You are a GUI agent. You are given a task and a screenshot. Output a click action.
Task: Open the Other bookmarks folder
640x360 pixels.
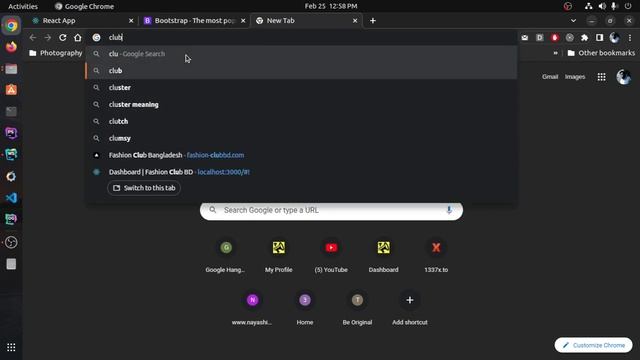[x=601, y=53]
